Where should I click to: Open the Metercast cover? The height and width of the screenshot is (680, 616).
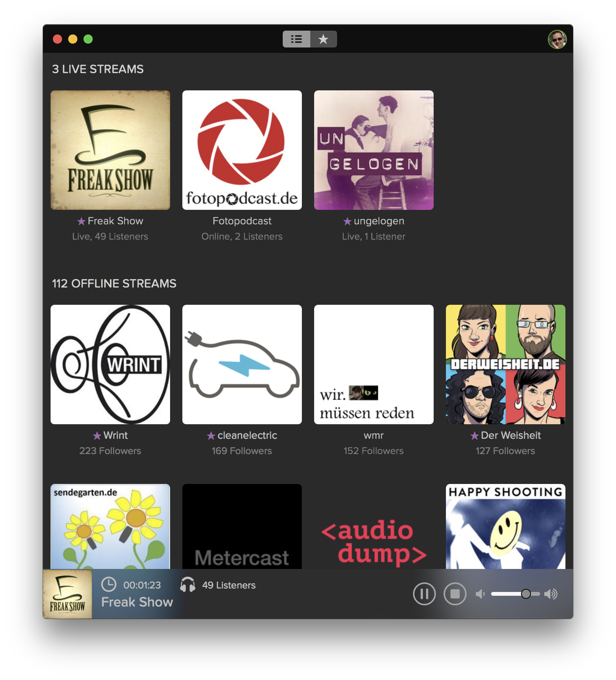point(242,526)
